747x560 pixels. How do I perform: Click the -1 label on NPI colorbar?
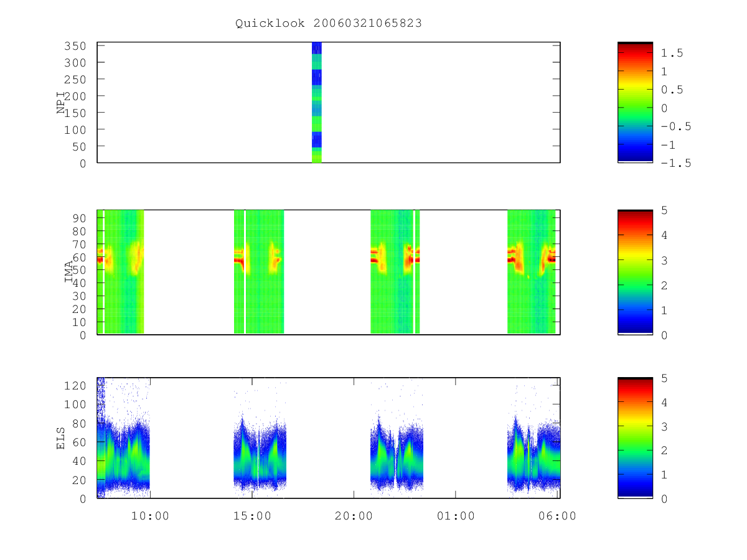pyautogui.click(x=669, y=145)
